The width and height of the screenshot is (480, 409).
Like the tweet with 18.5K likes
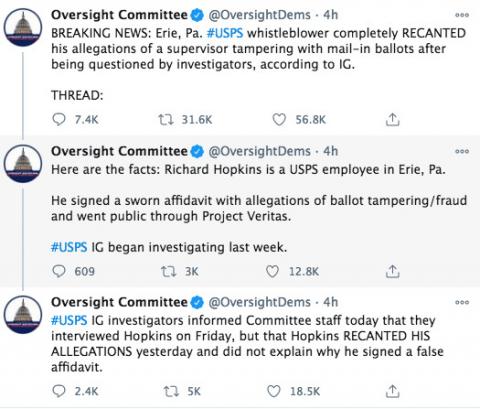(x=274, y=391)
